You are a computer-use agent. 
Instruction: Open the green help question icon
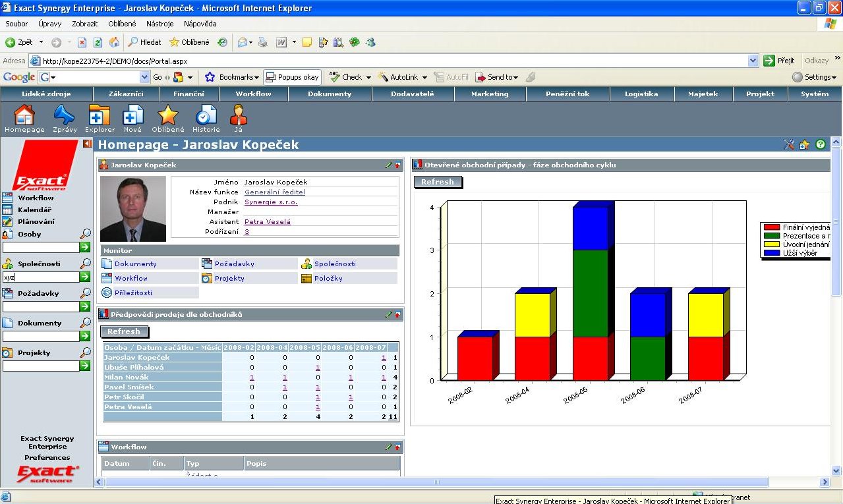pos(821,145)
